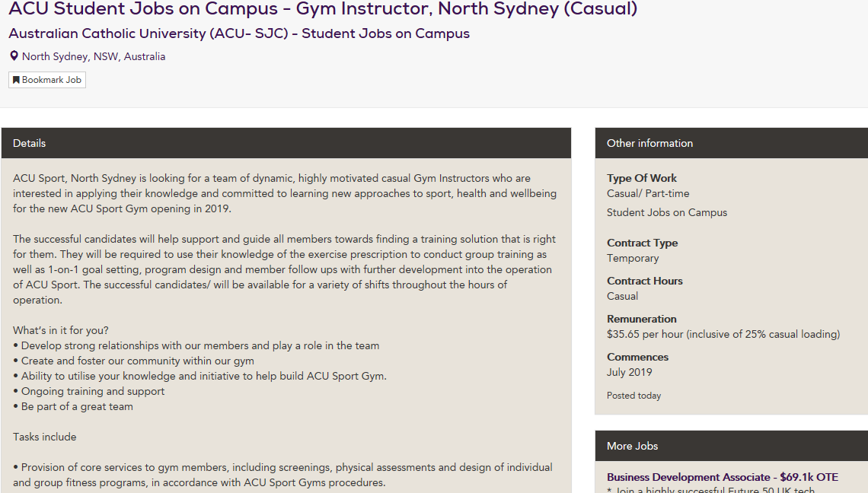This screenshot has width=868, height=493.
Task: Click the North Sydney, NSW, Australia location text
Action: pos(94,56)
